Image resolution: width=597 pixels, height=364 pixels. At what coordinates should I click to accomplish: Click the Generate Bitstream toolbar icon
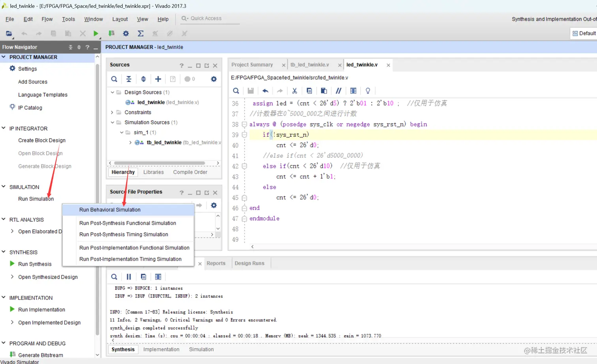[x=111, y=34]
